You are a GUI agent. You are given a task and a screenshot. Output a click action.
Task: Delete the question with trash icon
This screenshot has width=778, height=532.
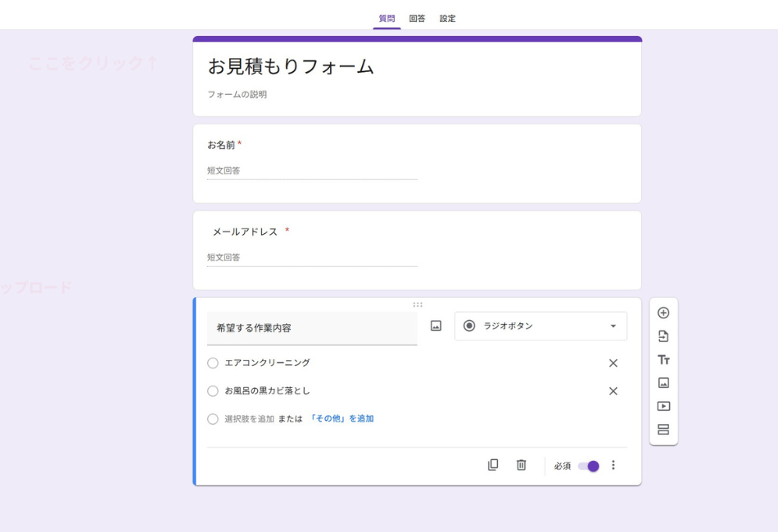(521, 465)
